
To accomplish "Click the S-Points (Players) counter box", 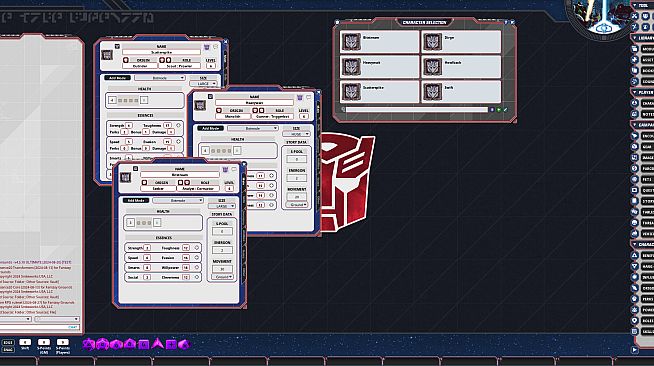I will tap(63, 342).
